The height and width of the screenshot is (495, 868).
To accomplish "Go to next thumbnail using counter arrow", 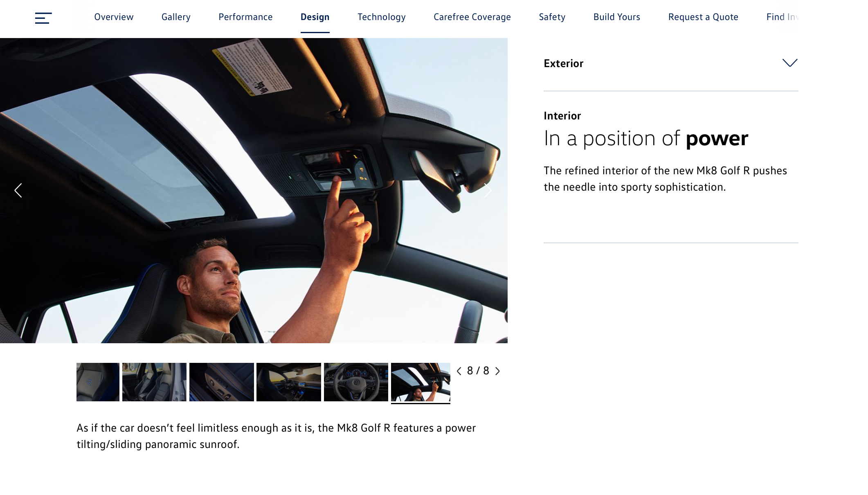I will (x=497, y=371).
